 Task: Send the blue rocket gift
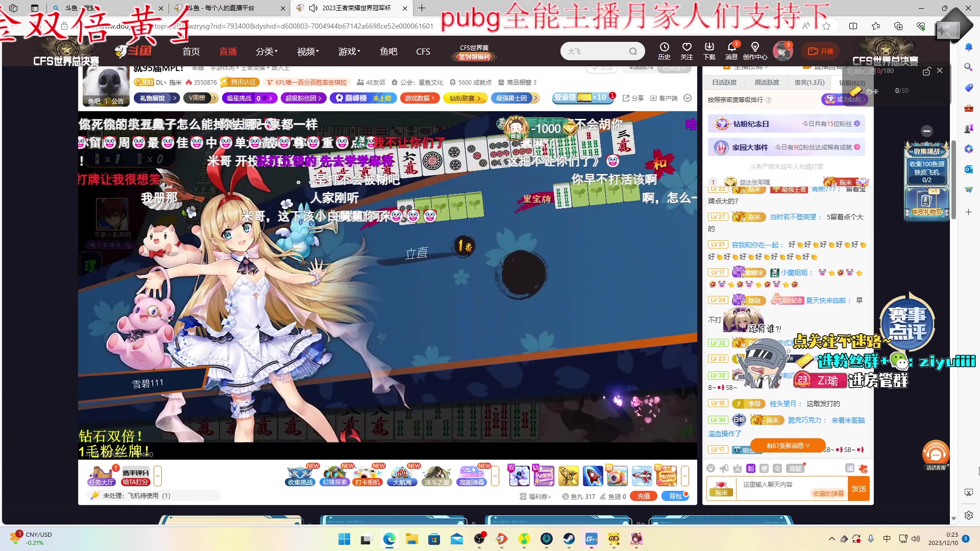(x=593, y=476)
